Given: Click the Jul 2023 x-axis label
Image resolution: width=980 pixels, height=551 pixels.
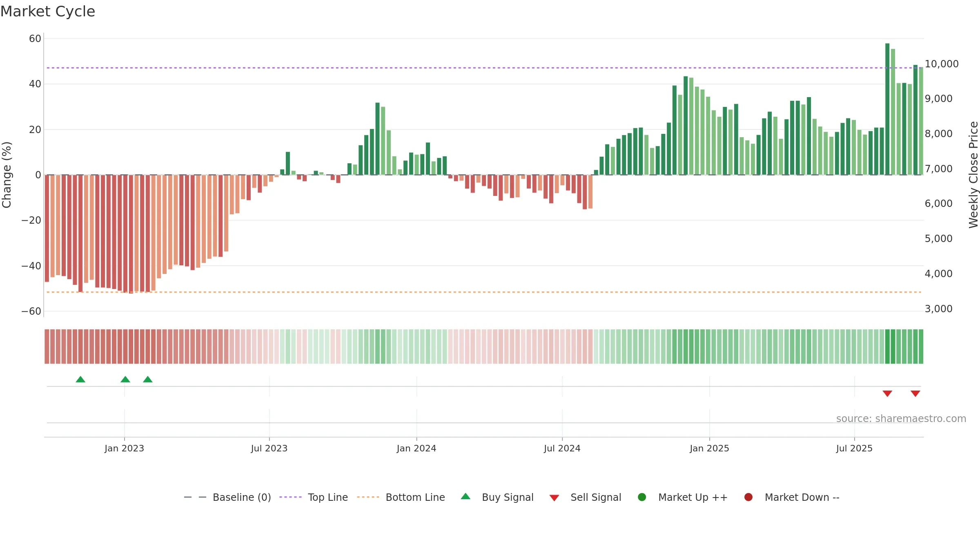Looking at the screenshot, I should tap(269, 449).
